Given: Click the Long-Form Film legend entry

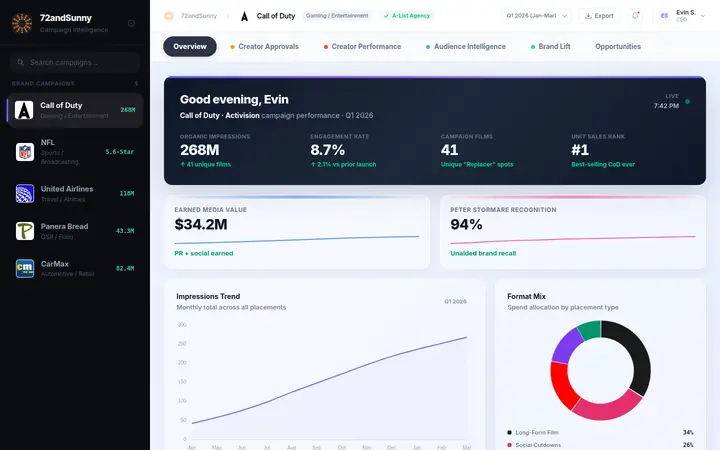Looking at the screenshot, I should (600, 433).
